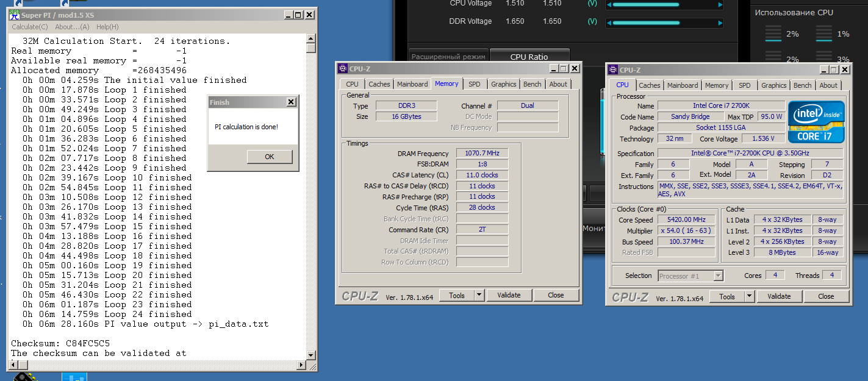Select About tab in Memory CPU-Z window

click(558, 84)
